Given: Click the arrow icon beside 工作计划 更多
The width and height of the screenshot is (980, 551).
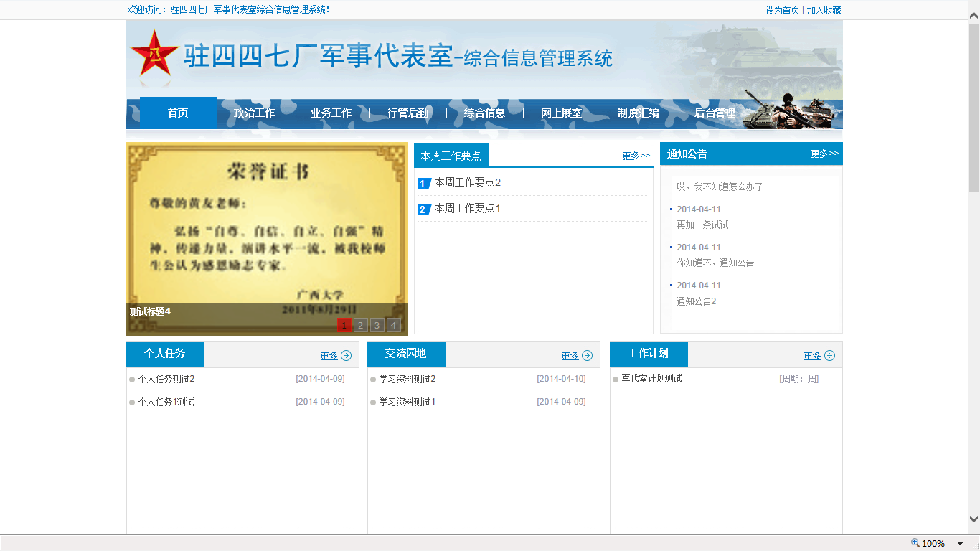Looking at the screenshot, I should pos(830,356).
